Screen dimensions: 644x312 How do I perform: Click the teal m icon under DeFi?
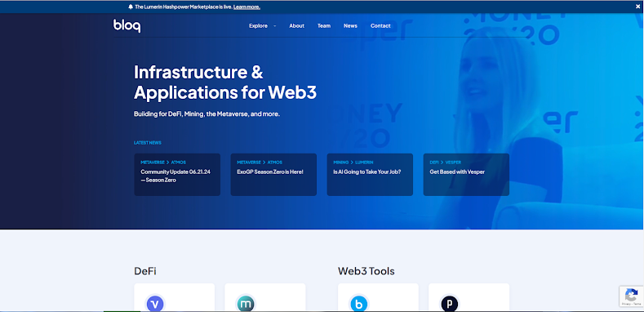pyautogui.click(x=246, y=304)
